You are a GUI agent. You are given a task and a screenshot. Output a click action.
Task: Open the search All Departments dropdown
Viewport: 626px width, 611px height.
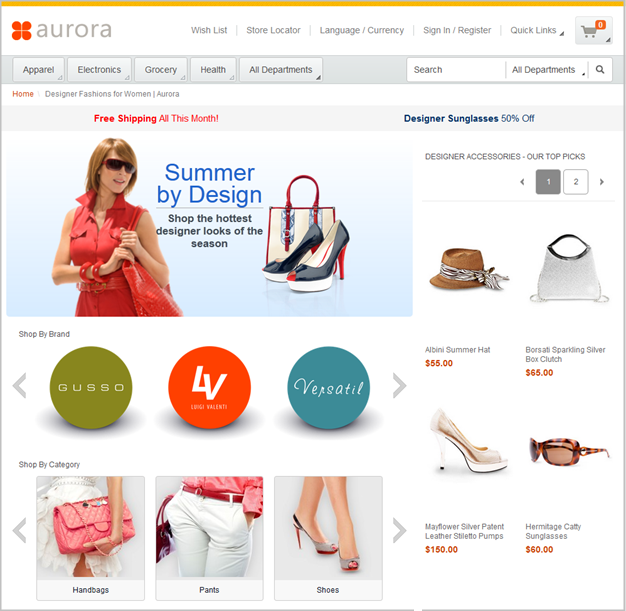pos(547,70)
